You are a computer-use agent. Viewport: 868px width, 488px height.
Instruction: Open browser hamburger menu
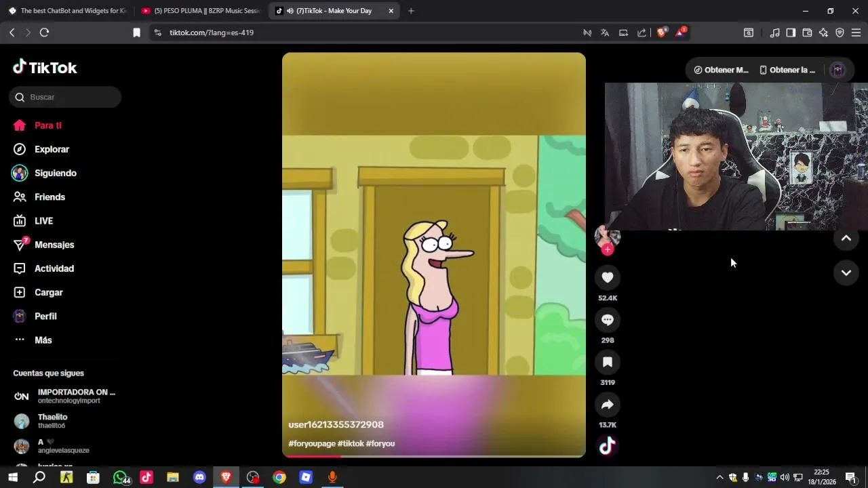pos(856,33)
